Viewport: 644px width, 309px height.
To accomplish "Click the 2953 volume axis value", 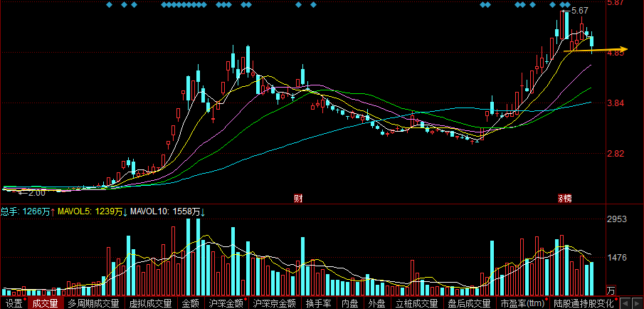I will tap(617, 219).
